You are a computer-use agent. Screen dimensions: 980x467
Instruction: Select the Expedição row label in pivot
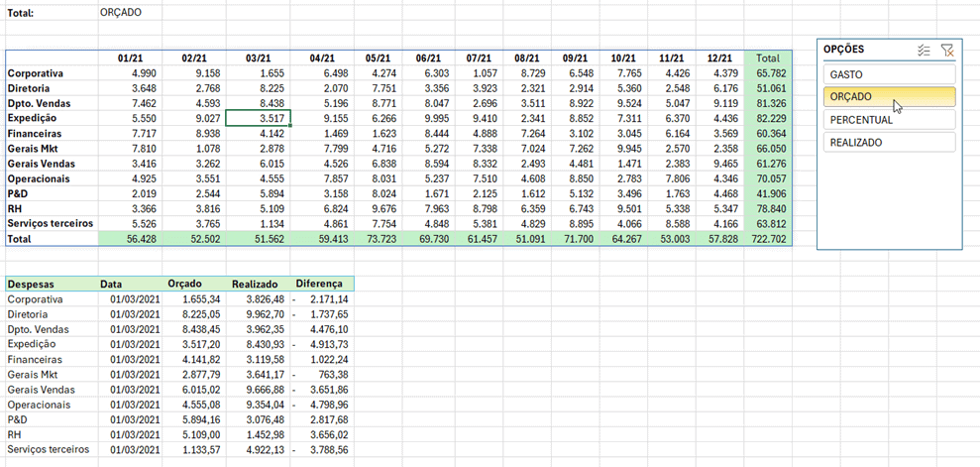(x=52, y=118)
